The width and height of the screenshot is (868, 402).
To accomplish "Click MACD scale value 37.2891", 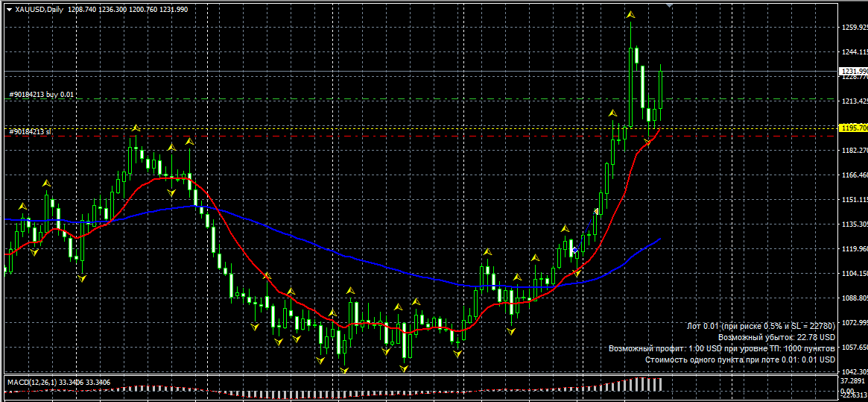I will pos(853,381).
